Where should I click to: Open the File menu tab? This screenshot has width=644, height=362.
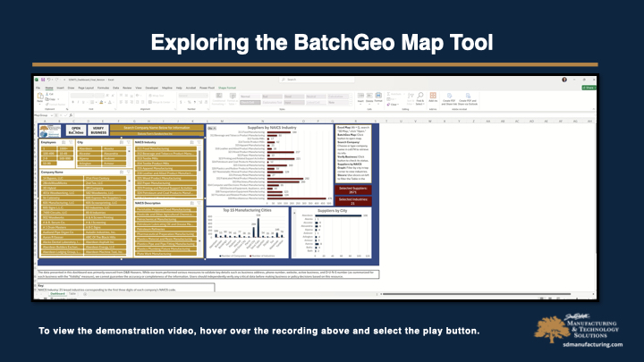pyautogui.click(x=38, y=88)
